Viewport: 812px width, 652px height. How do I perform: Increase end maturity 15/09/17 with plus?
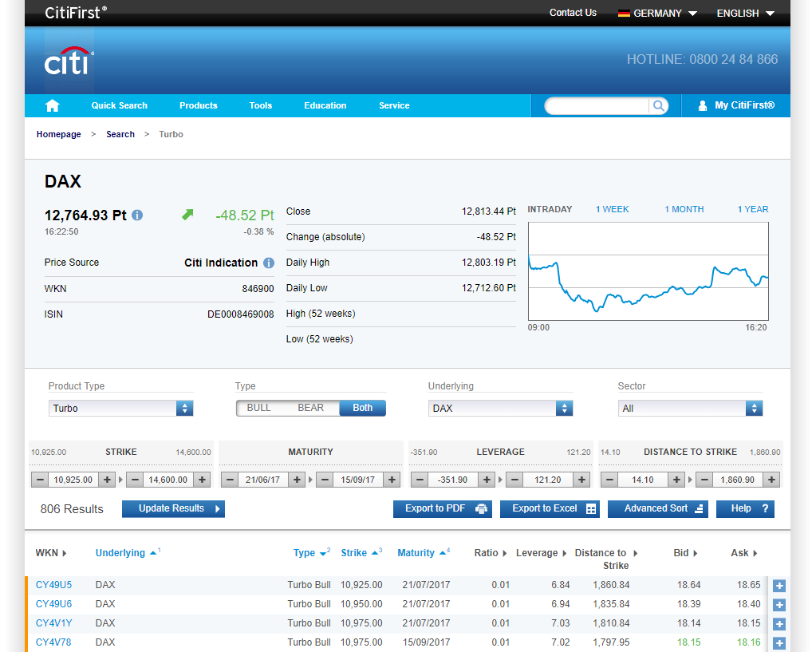(x=392, y=480)
